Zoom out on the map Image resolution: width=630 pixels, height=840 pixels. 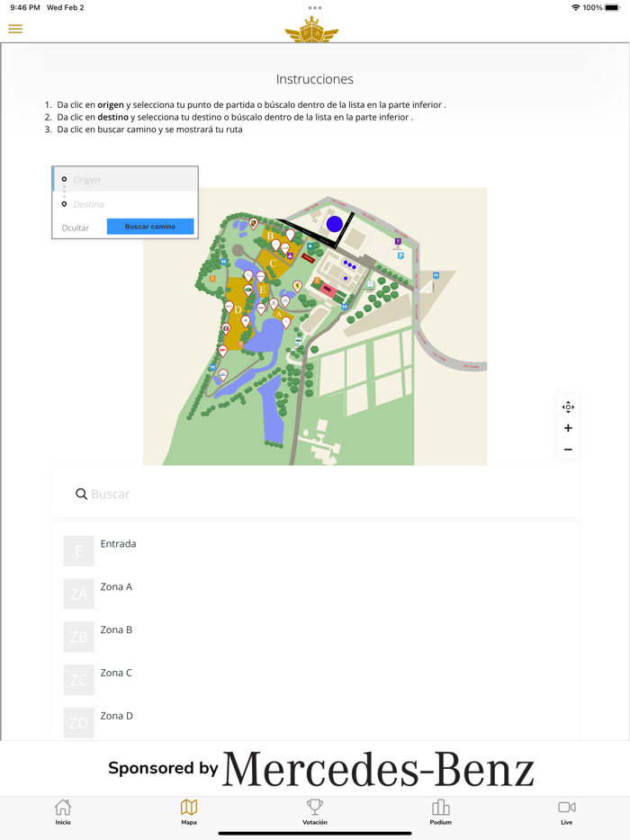click(x=568, y=450)
